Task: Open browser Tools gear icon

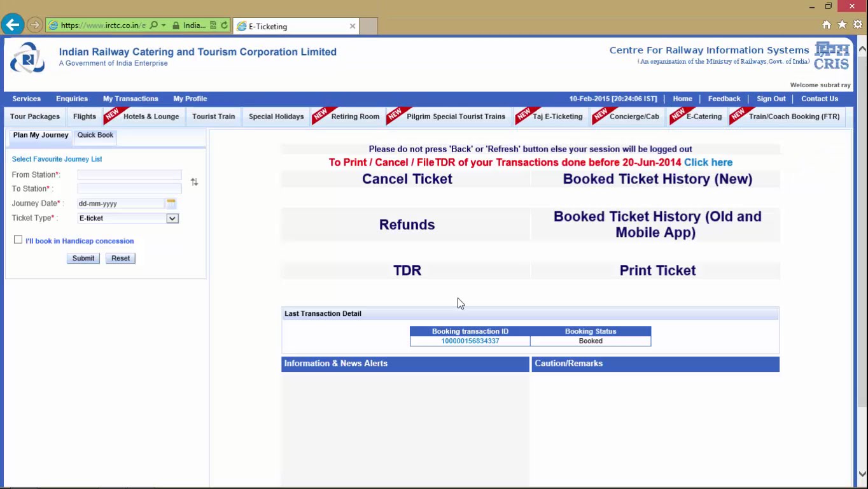Action: pos(858,25)
